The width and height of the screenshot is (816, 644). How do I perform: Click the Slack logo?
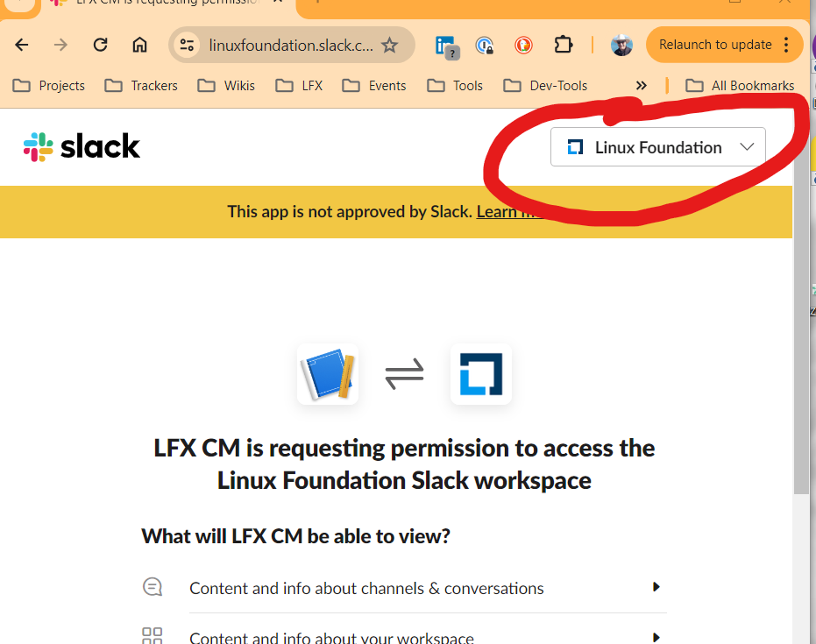click(x=82, y=147)
